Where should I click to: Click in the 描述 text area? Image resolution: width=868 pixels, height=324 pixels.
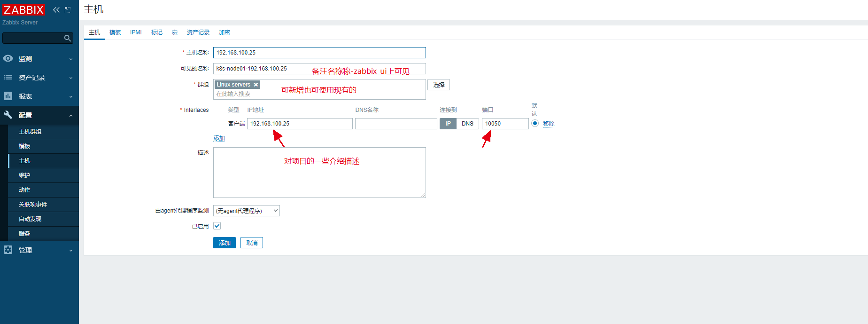pyautogui.click(x=319, y=179)
